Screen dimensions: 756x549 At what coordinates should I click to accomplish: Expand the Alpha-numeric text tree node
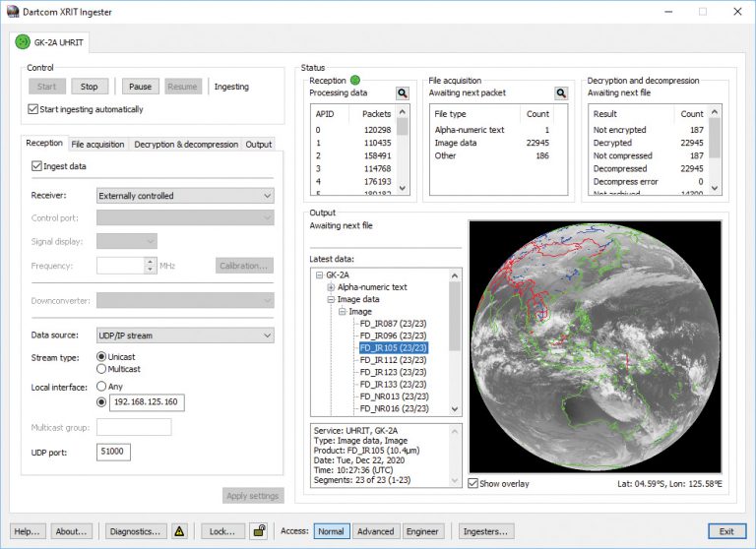click(x=331, y=287)
